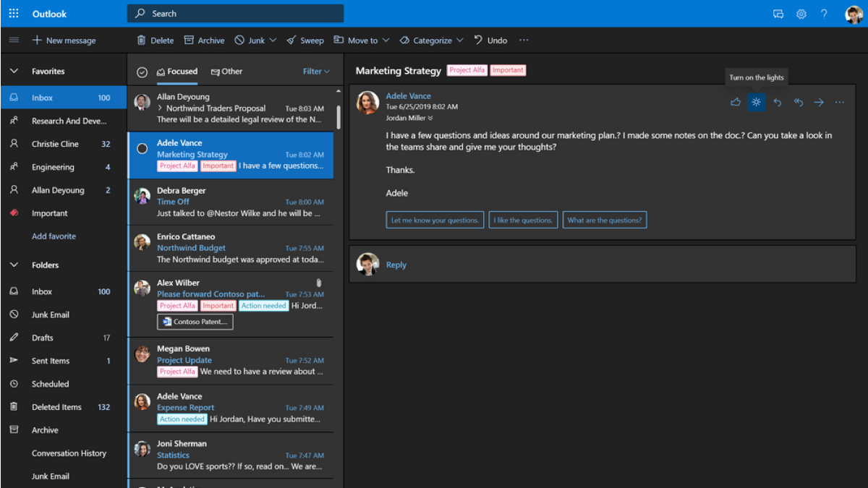Open Enrico Cattaneo's Northwind Budget message

click(231, 248)
